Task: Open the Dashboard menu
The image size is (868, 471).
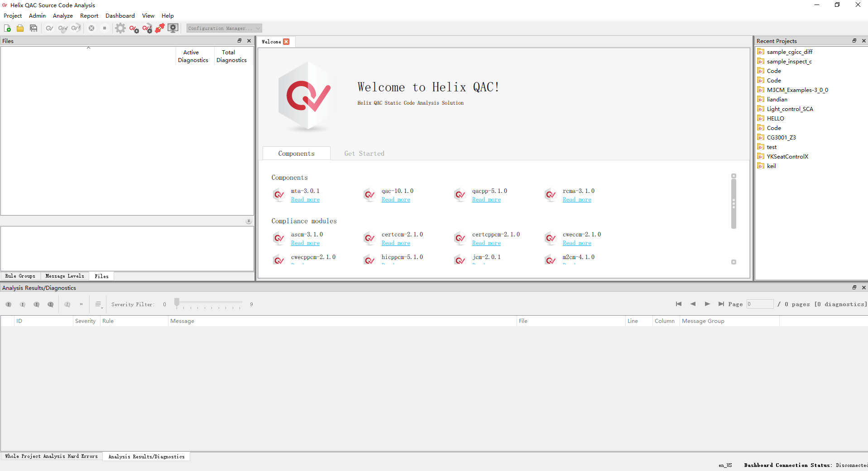Action: pos(120,15)
